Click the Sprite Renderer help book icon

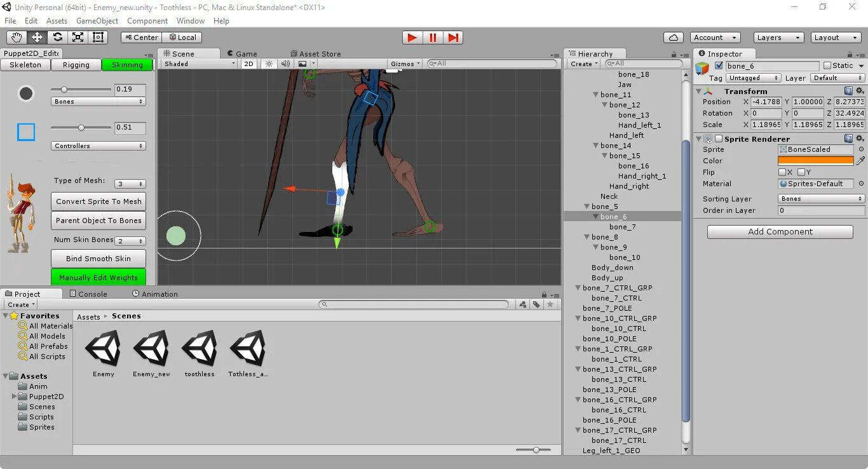849,139
